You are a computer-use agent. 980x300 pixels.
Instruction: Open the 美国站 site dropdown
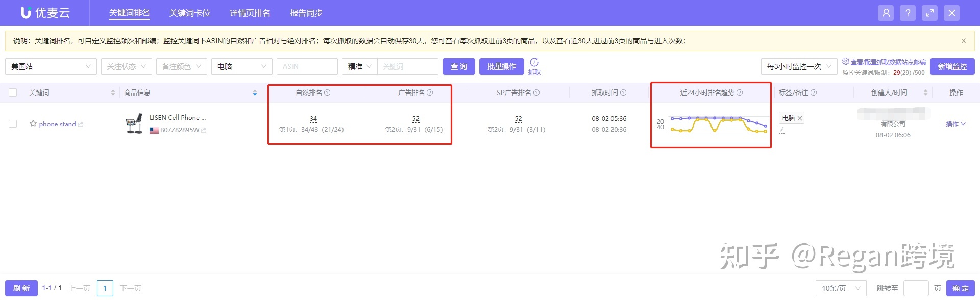click(51, 66)
